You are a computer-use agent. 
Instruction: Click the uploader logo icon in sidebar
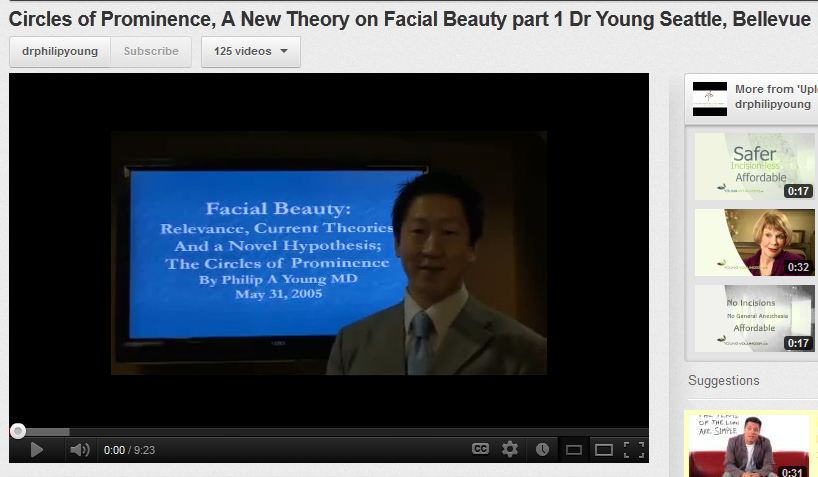(710, 97)
